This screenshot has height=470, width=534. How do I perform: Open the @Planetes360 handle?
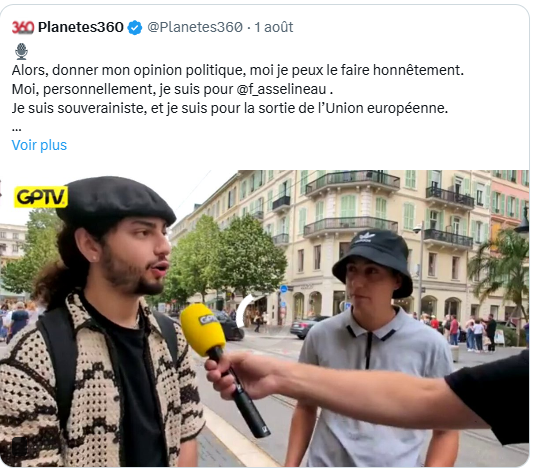pyautogui.click(x=195, y=27)
